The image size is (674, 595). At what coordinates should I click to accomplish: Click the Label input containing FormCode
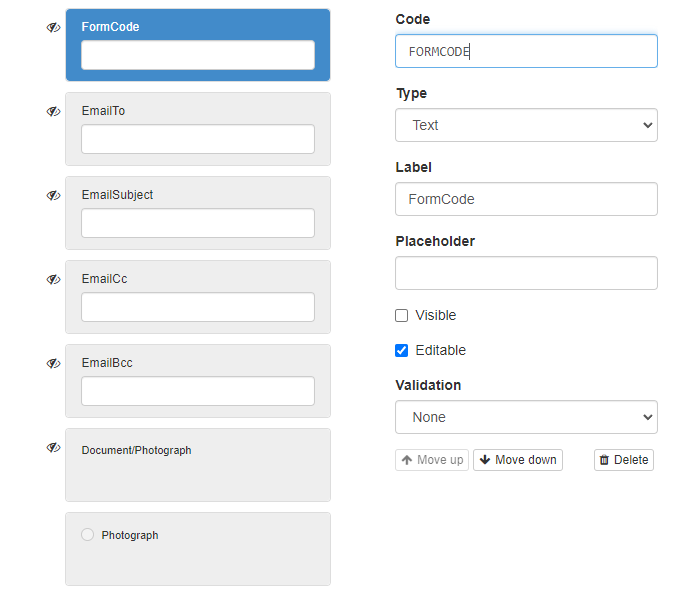pos(526,199)
